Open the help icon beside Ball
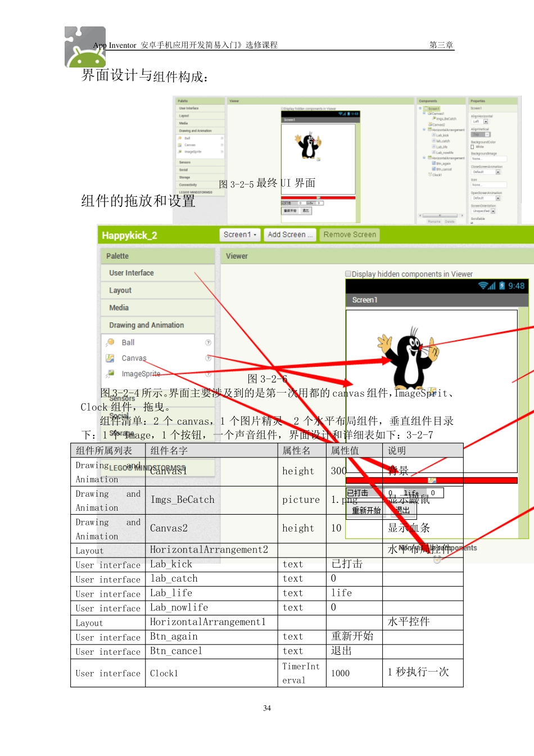Image resolution: width=534 pixels, height=756 pixels. coord(208,343)
